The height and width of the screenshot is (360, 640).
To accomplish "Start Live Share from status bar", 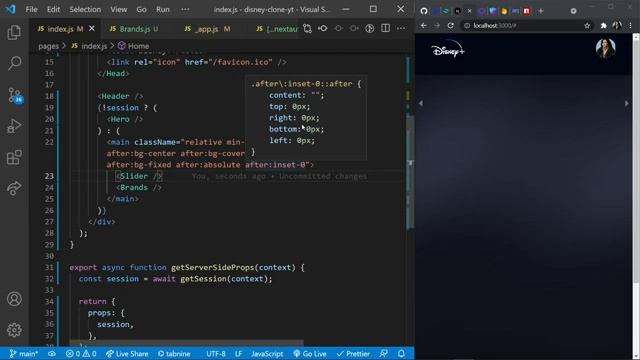I will click(x=127, y=353).
